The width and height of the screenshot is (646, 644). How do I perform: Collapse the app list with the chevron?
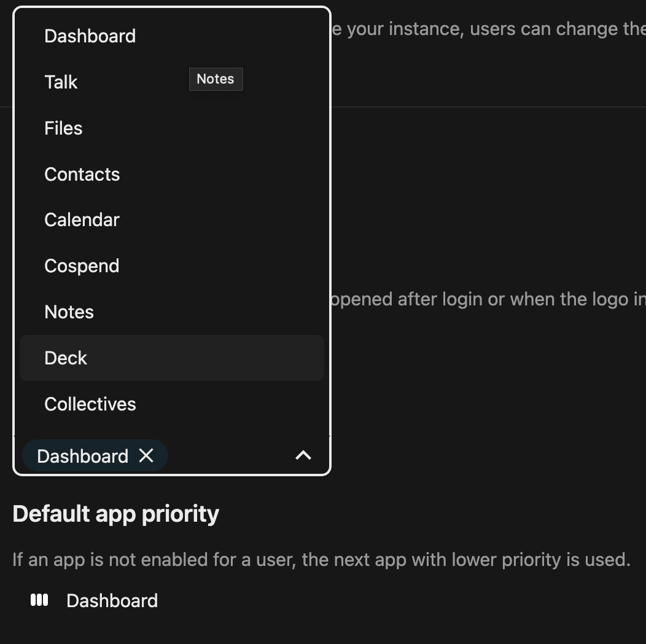pos(303,455)
